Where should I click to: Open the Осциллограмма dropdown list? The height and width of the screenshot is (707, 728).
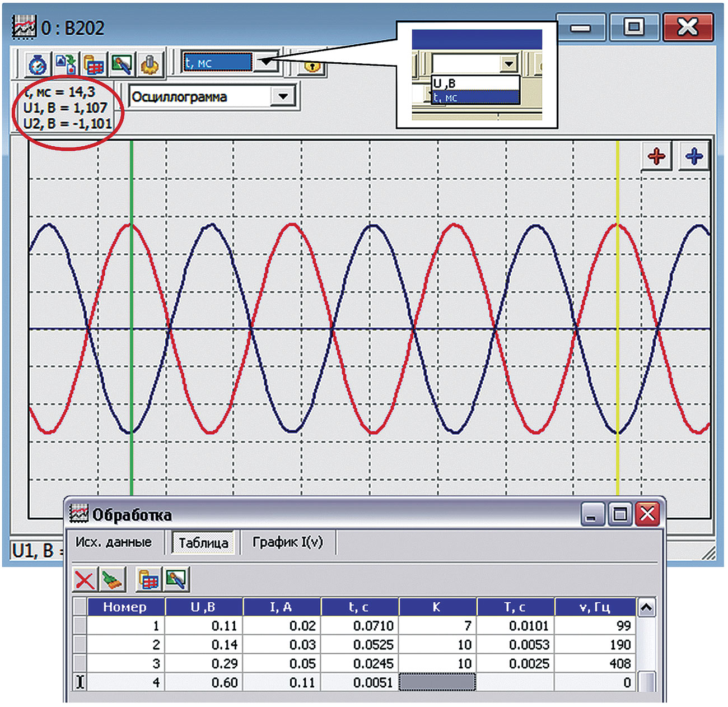(x=283, y=96)
